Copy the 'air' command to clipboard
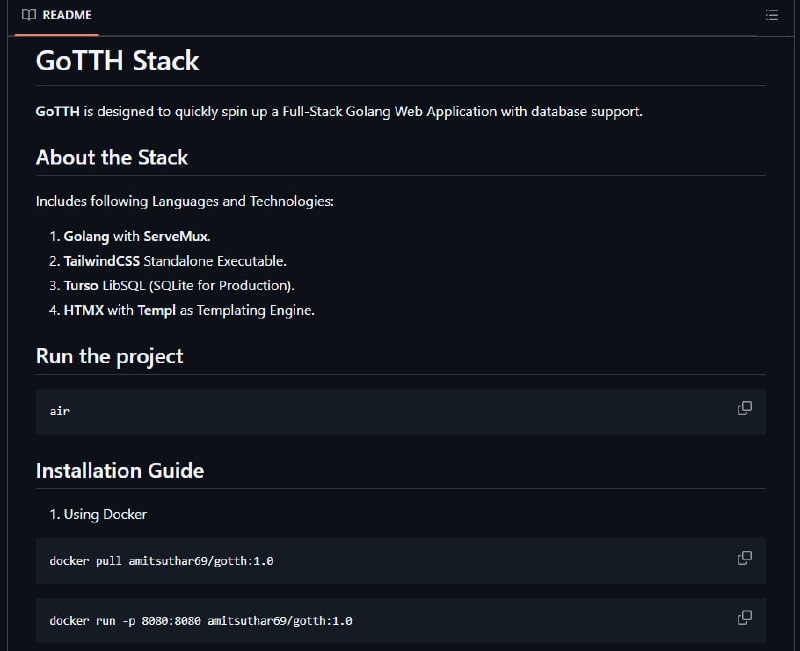This screenshot has height=651, width=800. 744,408
